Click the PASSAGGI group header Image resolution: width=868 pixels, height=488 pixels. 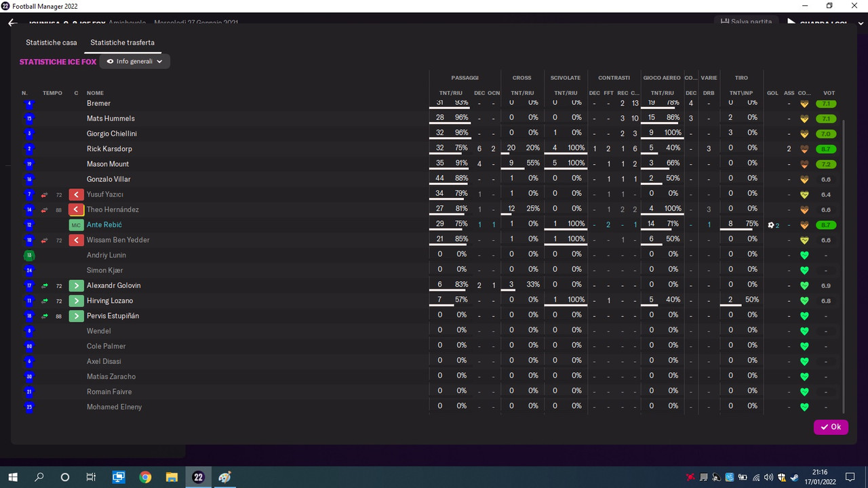coord(465,78)
